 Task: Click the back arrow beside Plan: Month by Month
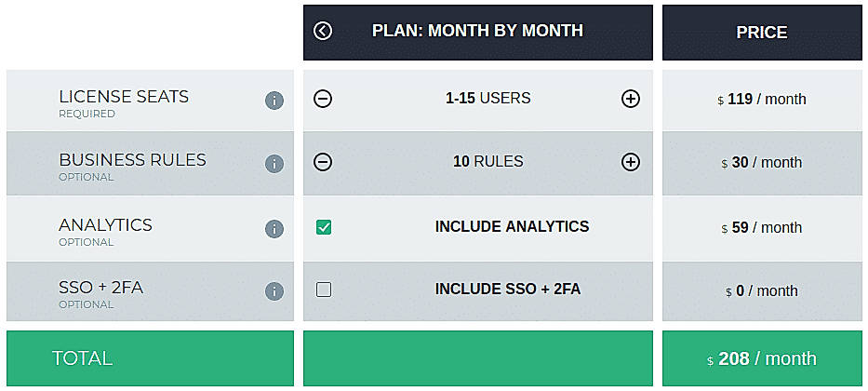coord(323,32)
